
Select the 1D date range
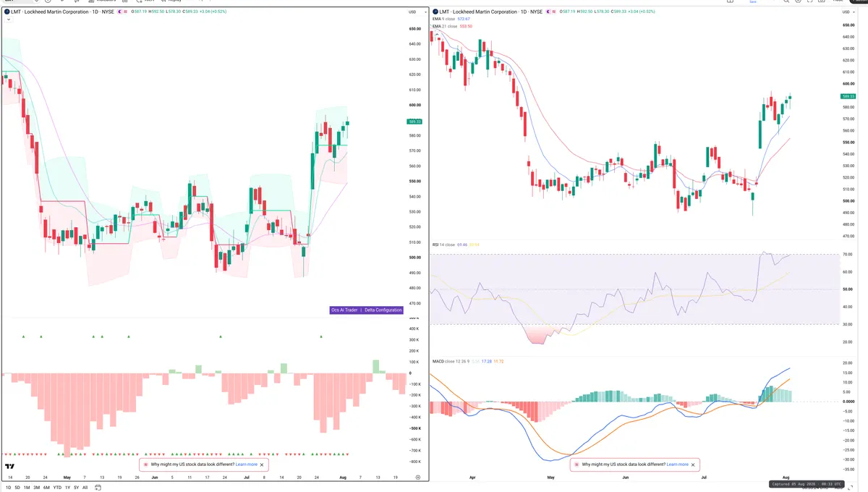(x=8, y=488)
